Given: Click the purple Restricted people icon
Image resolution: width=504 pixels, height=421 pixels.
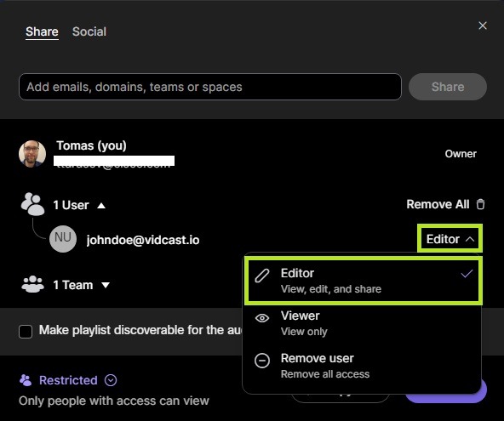Looking at the screenshot, I should click(x=26, y=380).
